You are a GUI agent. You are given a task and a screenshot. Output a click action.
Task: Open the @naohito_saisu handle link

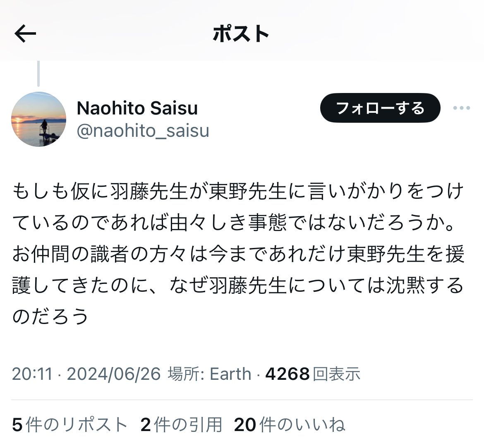(x=143, y=131)
